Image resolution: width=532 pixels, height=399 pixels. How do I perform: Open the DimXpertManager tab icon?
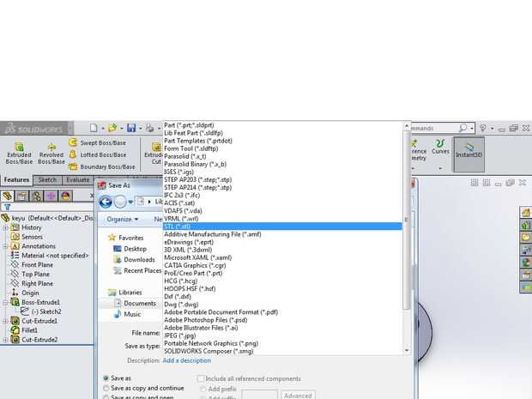pyautogui.click(x=51, y=196)
